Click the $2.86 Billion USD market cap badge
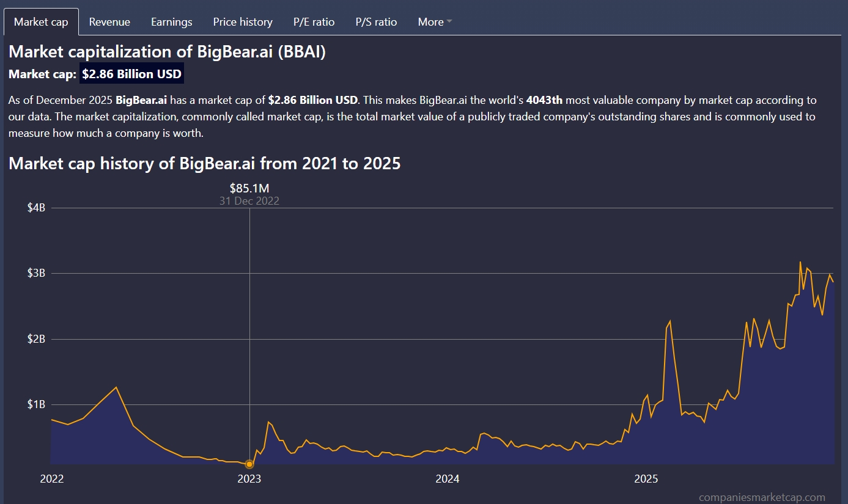This screenshot has height=504, width=848. [x=131, y=75]
